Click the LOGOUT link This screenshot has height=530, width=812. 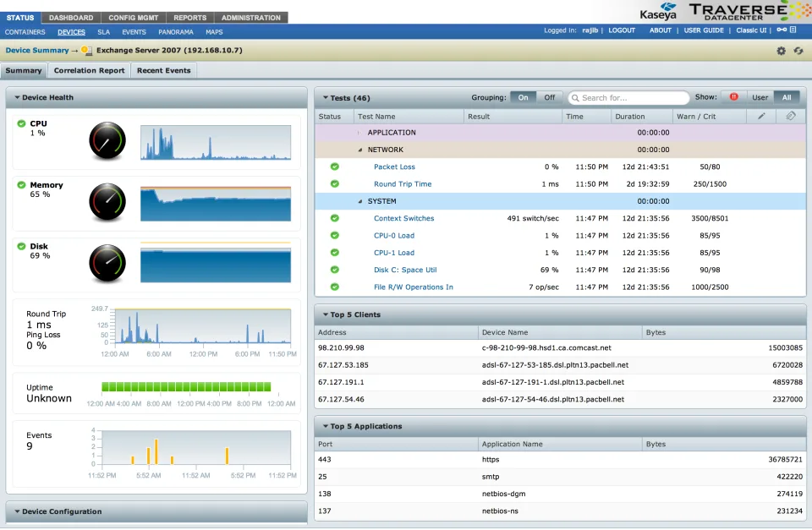pyautogui.click(x=622, y=30)
